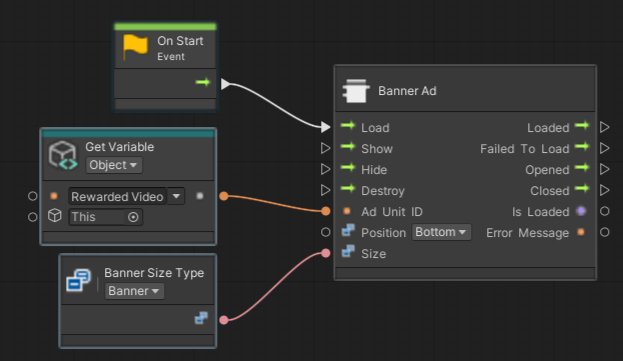This screenshot has height=361, width=623.
Task: Open the Rewarded Video variable name dropdown arrow
Action: [x=176, y=196]
